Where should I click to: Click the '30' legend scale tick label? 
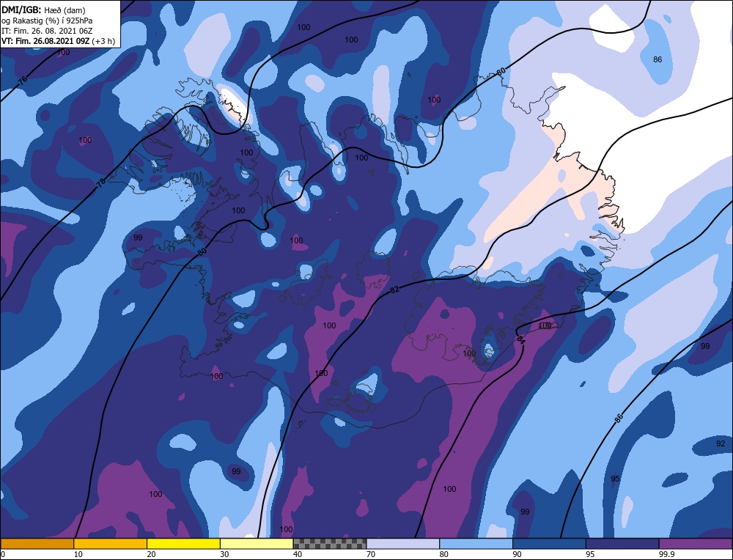[224, 554]
